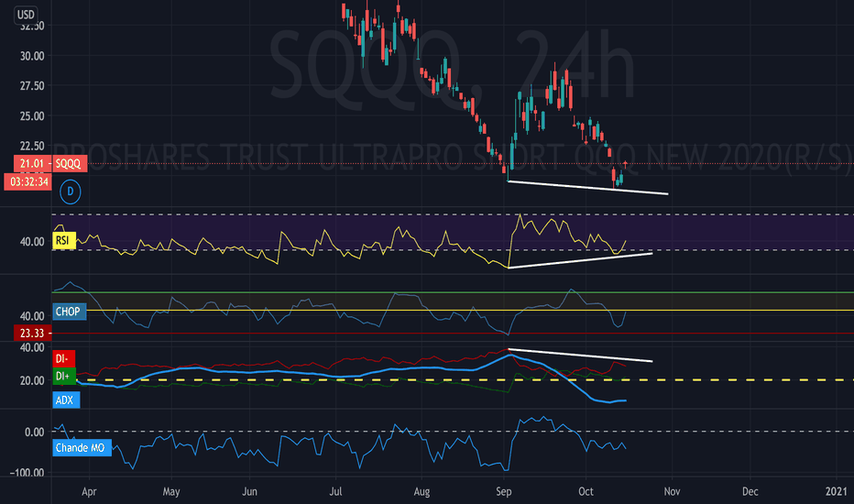
Task: Select the CHOP indicator label
Action: click(69, 312)
